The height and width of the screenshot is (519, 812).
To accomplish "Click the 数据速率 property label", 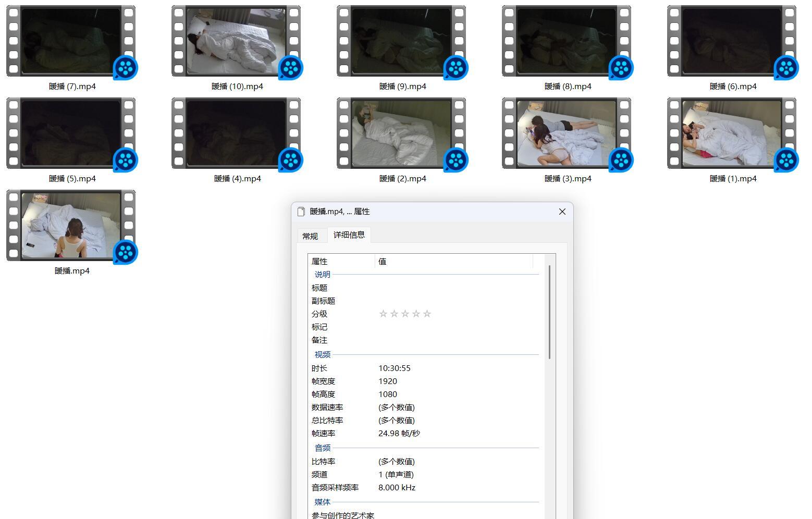I will point(327,407).
